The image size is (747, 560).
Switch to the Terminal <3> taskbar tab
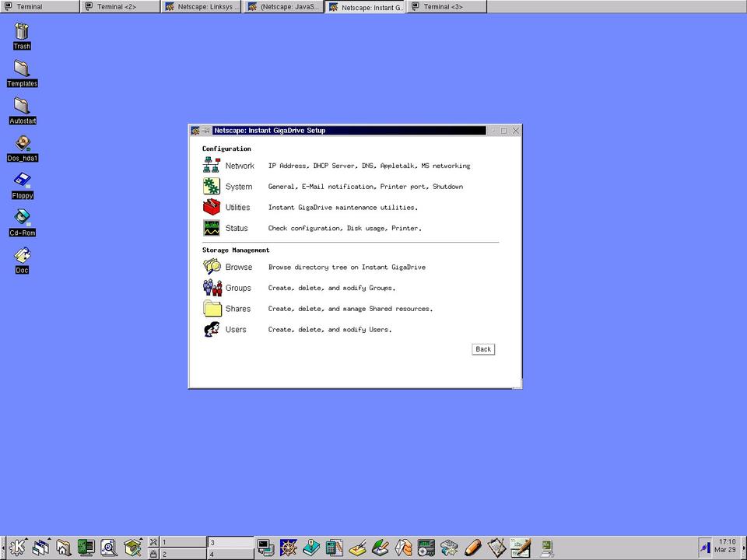[x=447, y=7]
